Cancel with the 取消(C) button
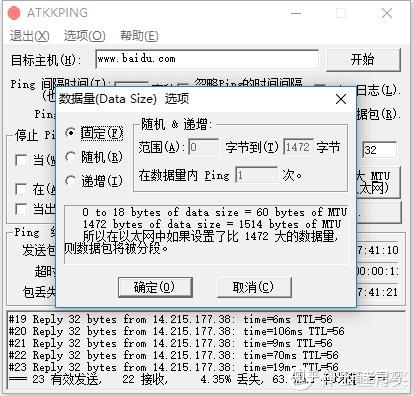Image resolution: width=413 pixels, height=396 pixels. 254,287
